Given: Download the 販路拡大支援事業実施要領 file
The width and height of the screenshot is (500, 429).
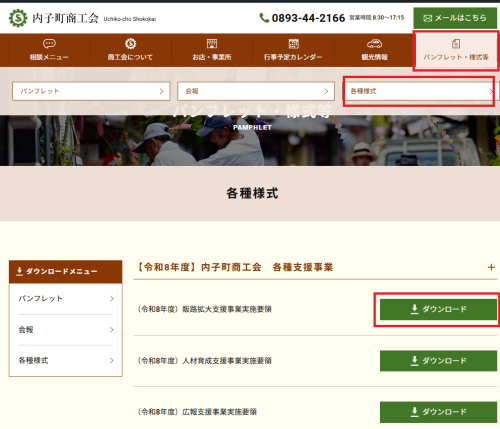Looking at the screenshot, I should point(438,309).
